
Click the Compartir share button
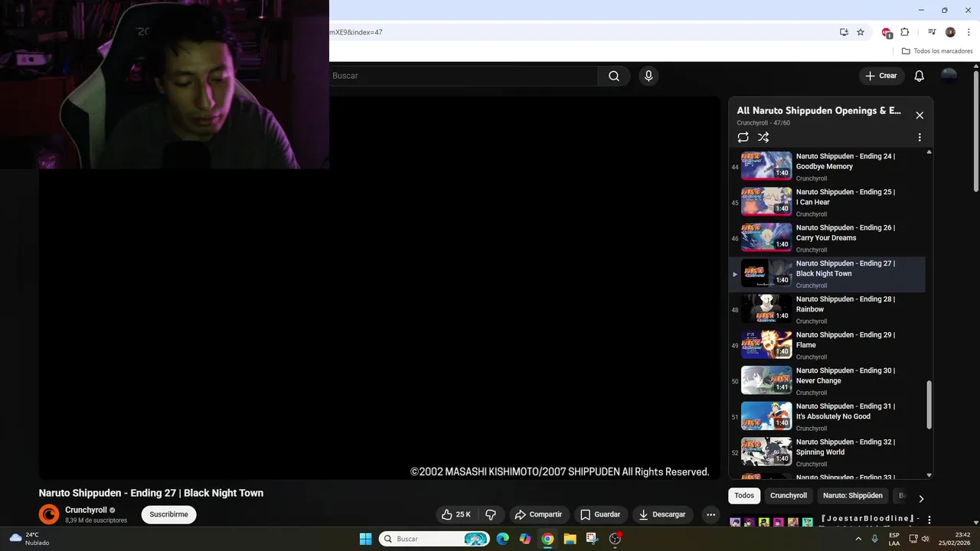click(538, 514)
